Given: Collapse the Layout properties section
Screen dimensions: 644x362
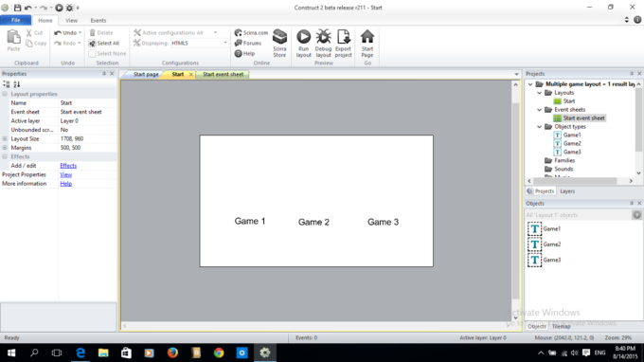Looking at the screenshot, I should (5, 94).
